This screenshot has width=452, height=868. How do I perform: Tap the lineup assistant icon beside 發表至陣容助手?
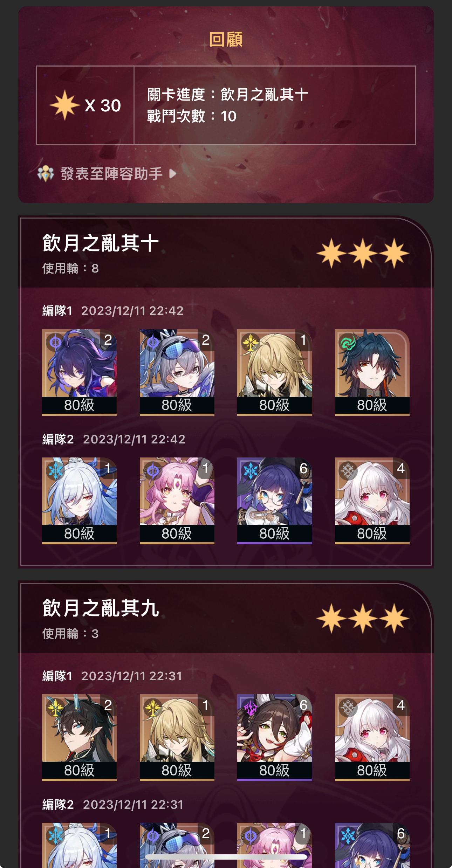[x=46, y=174]
